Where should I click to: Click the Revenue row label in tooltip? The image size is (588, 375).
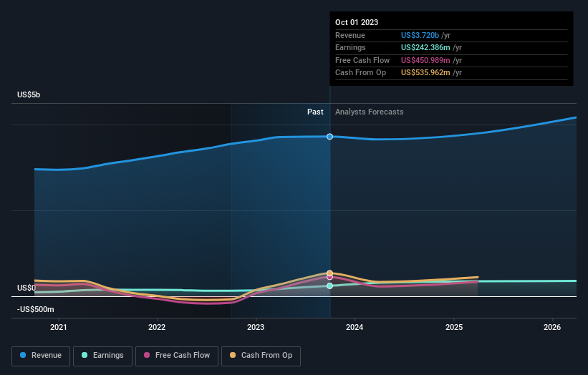[x=350, y=35]
